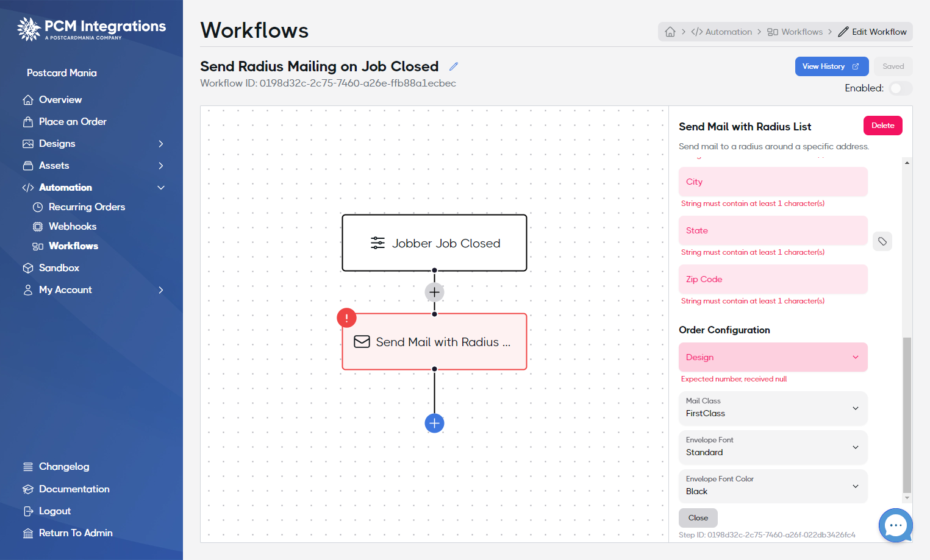Click the panel scrollbar down arrow
The width and height of the screenshot is (930, 560).
907,498
